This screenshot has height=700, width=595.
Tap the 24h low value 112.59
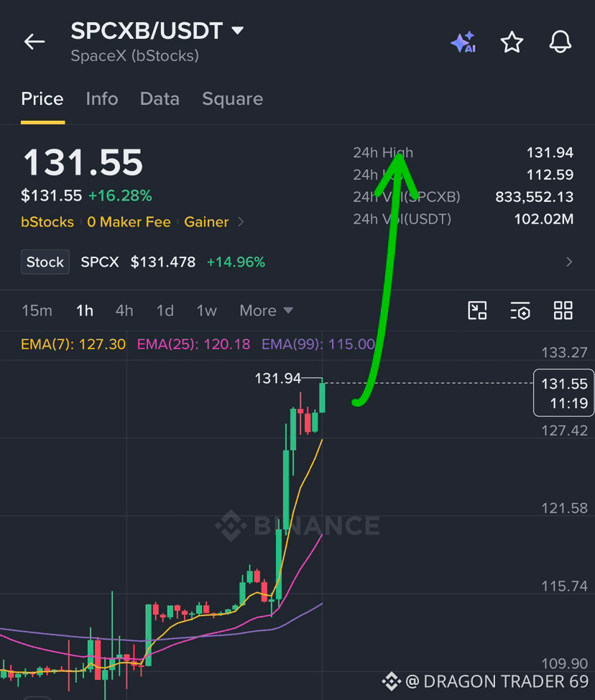(550, 175)
